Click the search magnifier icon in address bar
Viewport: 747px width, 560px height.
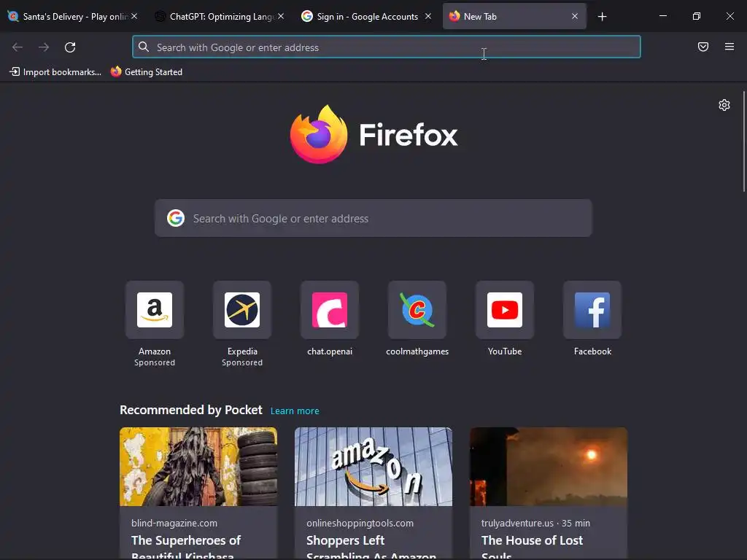point(144,47)
